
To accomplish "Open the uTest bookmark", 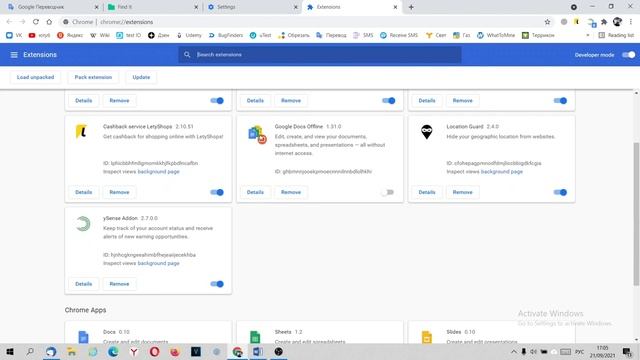I will pyautogui.click(x=260, y=36).
